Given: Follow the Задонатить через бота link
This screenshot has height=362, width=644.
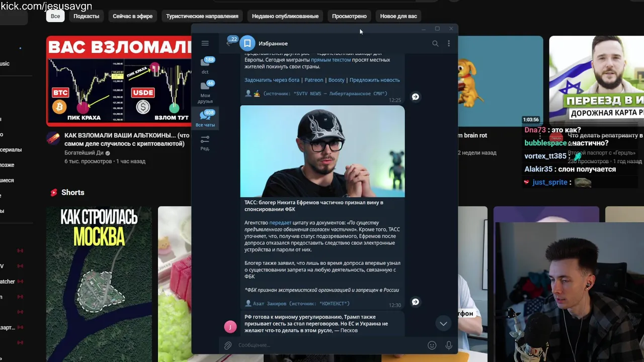Looking at the screenshot, I should pos(272,80).
